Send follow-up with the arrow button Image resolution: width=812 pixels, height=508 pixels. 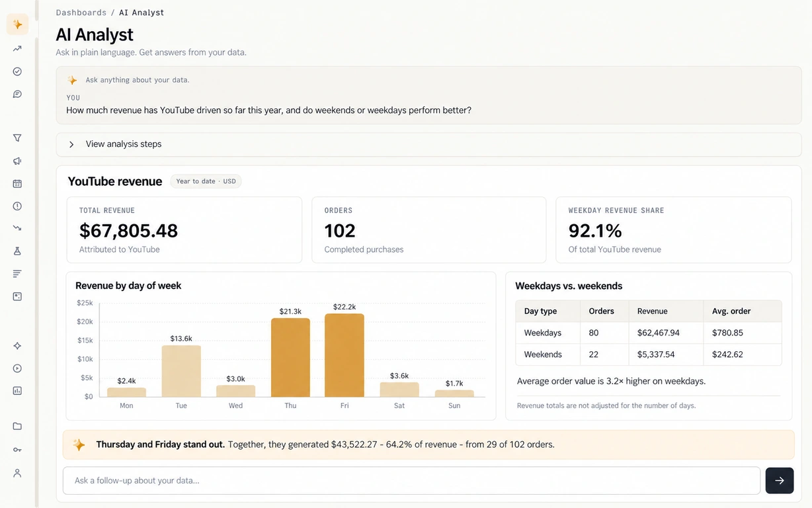pos(780,481)
